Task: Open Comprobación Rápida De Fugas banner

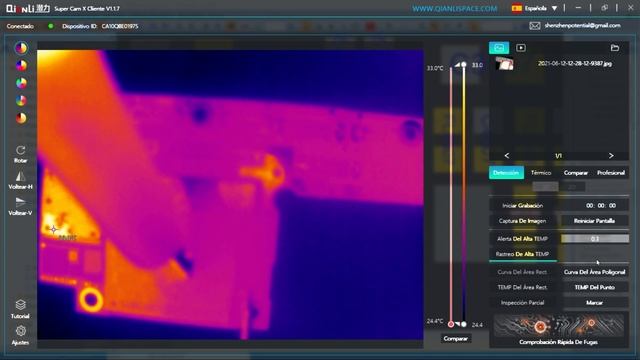Action: click(x=559, y=330)
